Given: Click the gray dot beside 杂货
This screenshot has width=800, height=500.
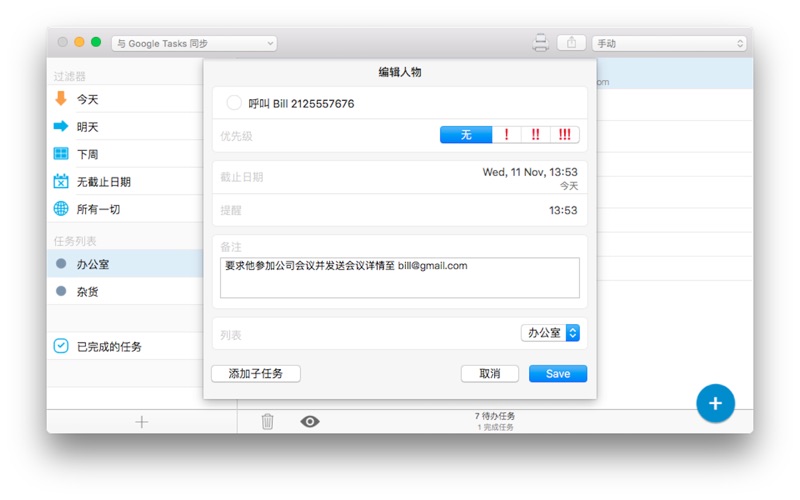Looking at the screenshot, I should [x=61, y=291].
